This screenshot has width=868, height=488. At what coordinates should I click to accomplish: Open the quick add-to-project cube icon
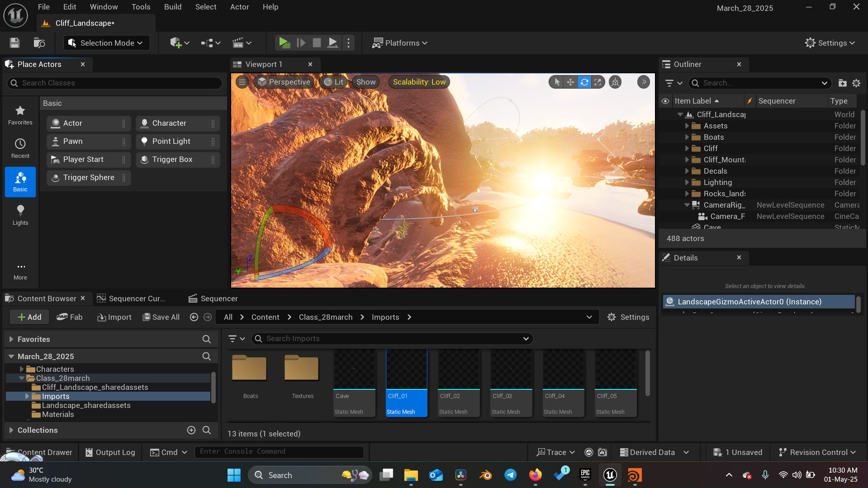[179, 43]
